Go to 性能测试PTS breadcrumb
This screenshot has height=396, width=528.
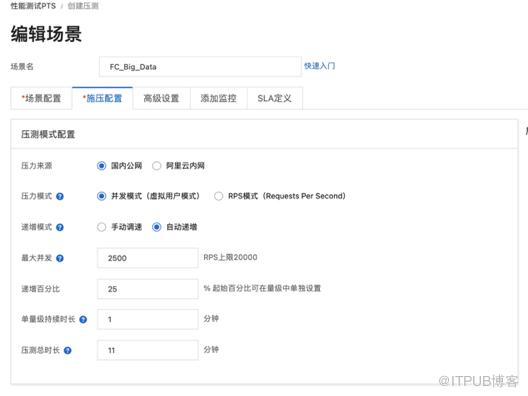(x=33, y=6)
